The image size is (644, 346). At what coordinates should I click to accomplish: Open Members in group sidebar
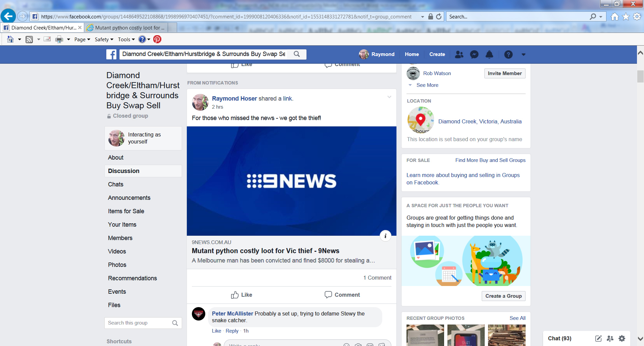[120, 238]
